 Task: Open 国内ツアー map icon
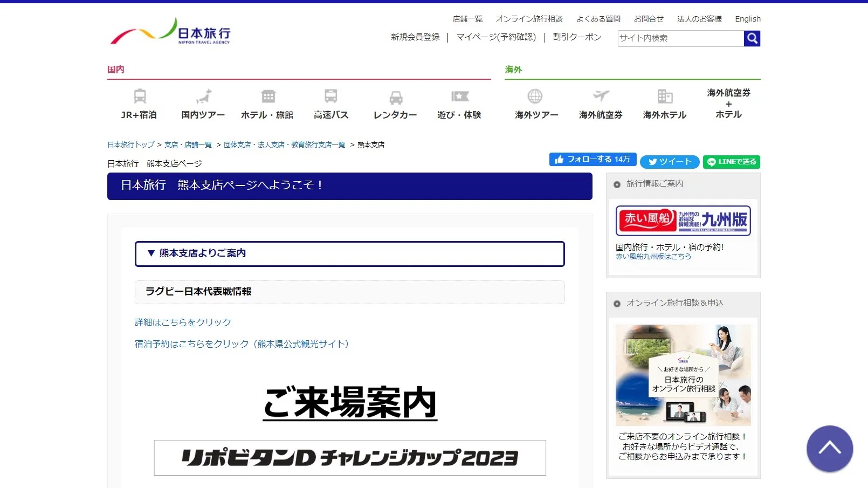tap(203, 97)
